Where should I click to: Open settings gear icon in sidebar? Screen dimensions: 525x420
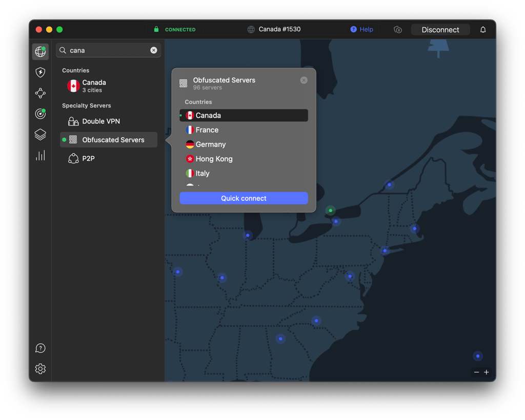click(x=41, y=369)
